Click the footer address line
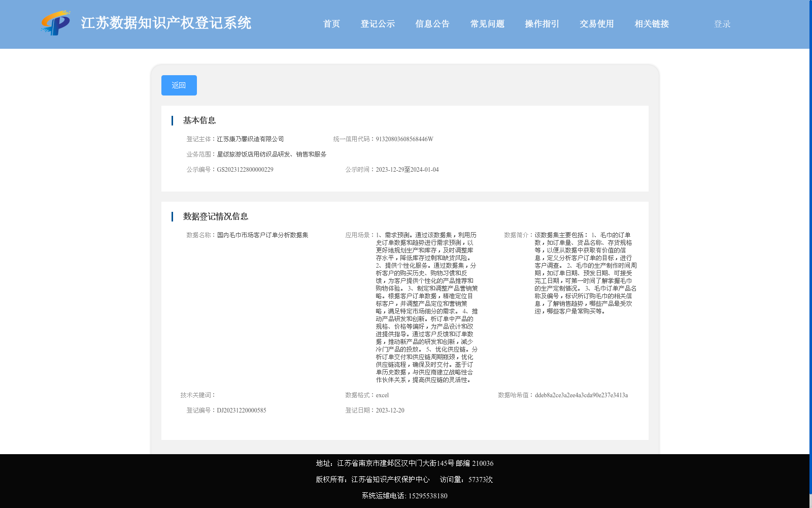The height and width of the screenshot is (508, 812). (404, 463)
